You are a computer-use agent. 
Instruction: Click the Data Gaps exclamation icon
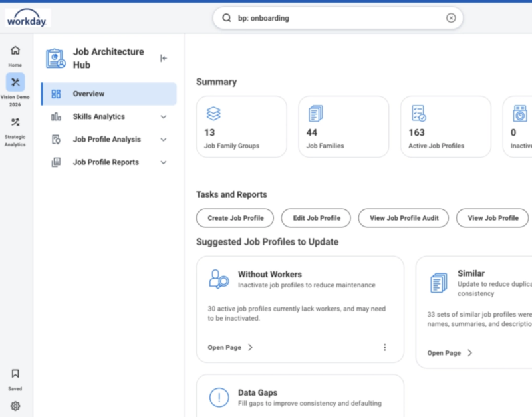[x=219, y=397]
